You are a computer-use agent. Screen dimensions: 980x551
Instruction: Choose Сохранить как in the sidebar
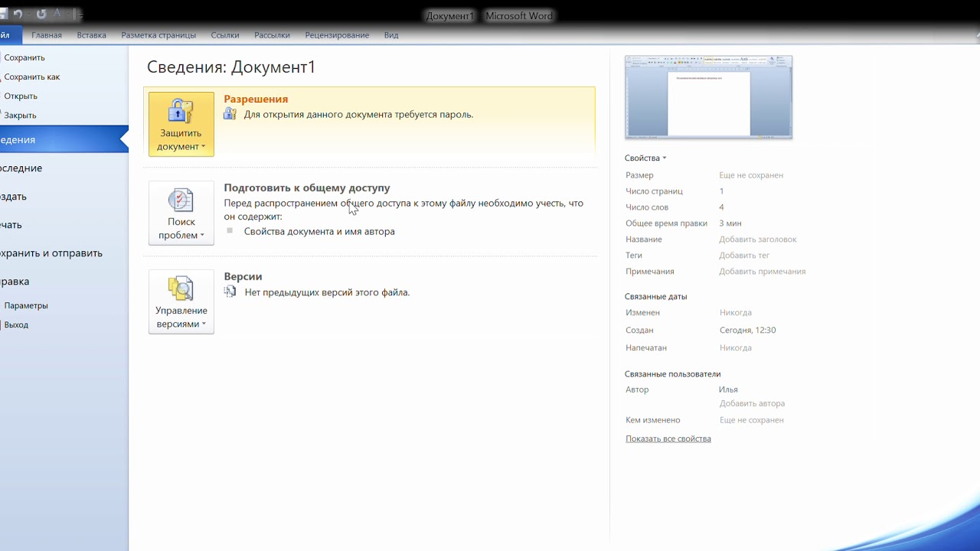click(x=32, y=77)
